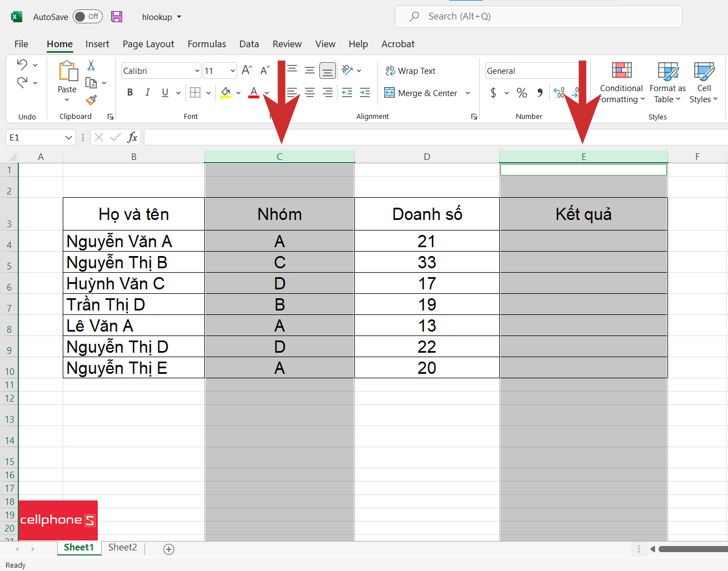Click Increase Indent icon

pos(365,93)
